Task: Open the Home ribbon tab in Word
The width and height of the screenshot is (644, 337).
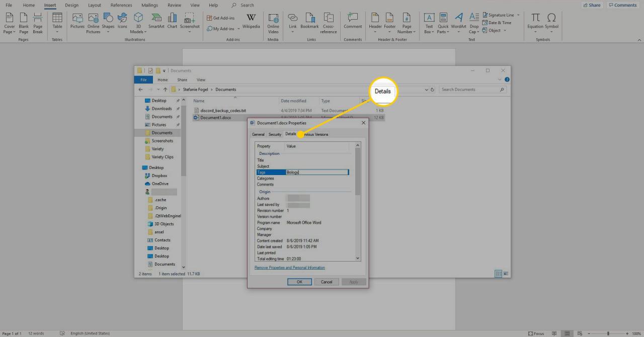Action: click(x=29, y=5)
